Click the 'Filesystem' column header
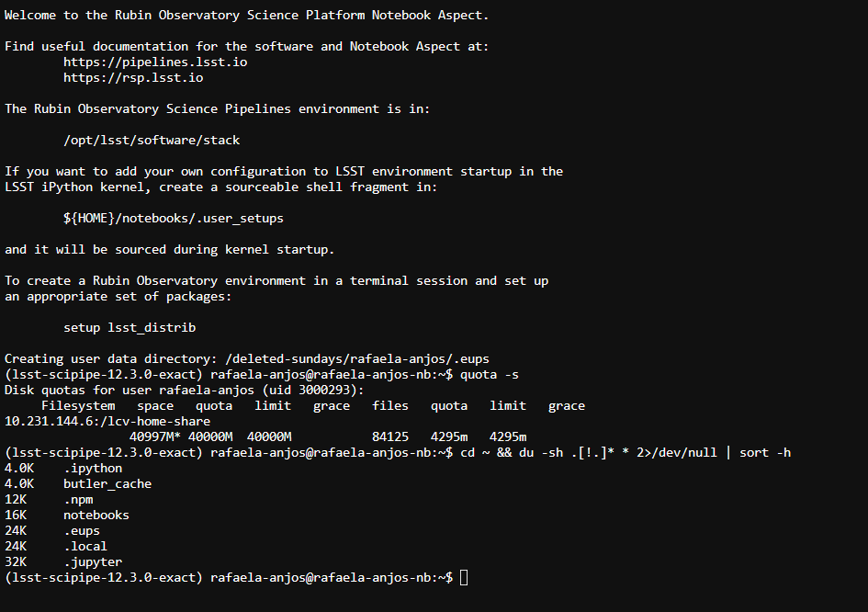The image size is (868, 612). click(78, 406)
